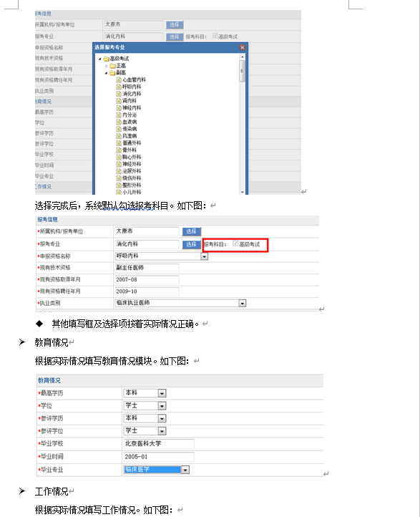
Task: Select 心血管内科 file icon in tree
Action: (119, 79)
